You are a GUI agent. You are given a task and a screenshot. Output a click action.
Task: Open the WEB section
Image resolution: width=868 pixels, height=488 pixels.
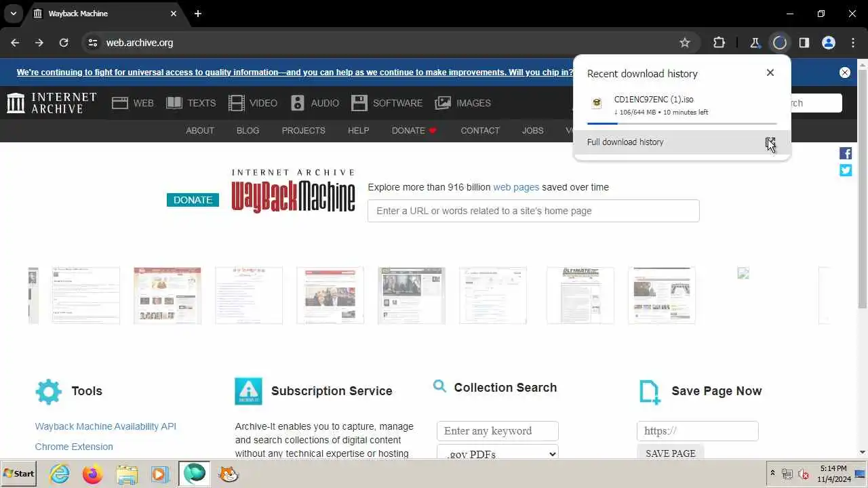[x=133, y=103]
